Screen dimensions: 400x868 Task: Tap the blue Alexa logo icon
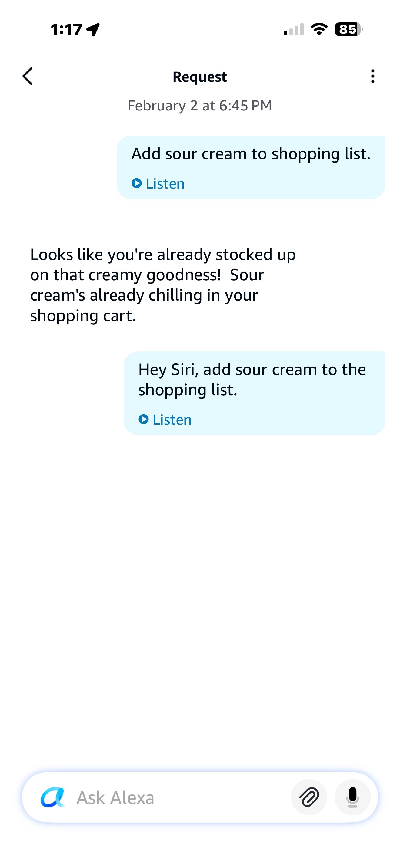point(52,797)
